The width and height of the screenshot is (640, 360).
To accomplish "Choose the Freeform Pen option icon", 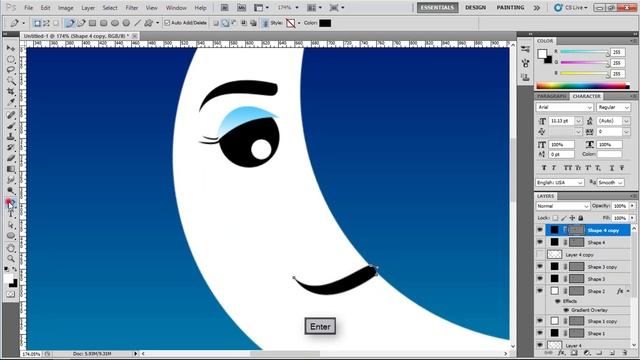I will coord(81,23).
